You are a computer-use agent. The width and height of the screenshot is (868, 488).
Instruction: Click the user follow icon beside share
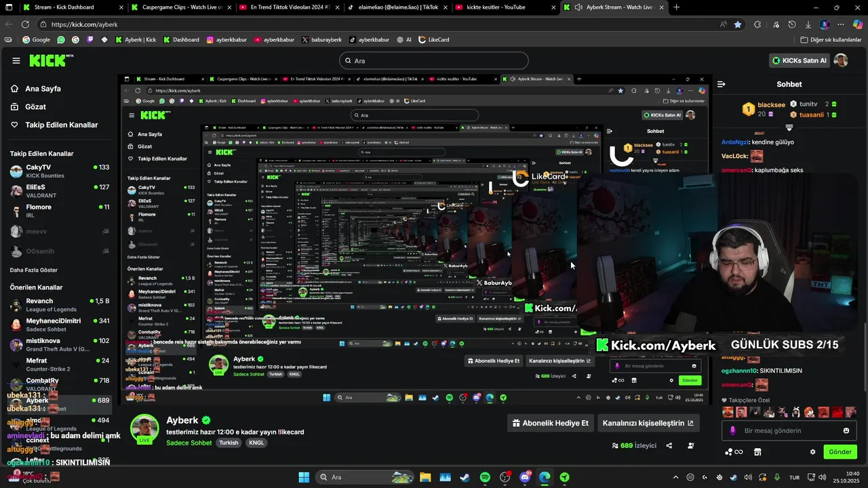point(690,445)
